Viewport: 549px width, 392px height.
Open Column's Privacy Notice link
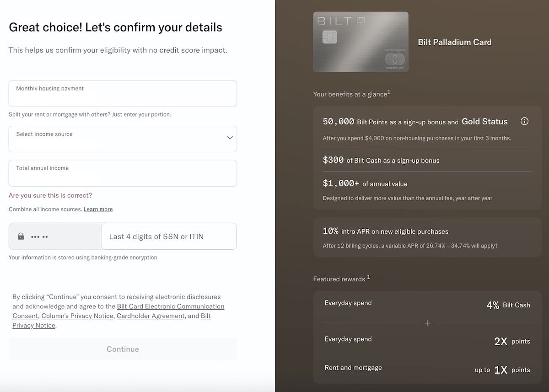tap(77, 316)
